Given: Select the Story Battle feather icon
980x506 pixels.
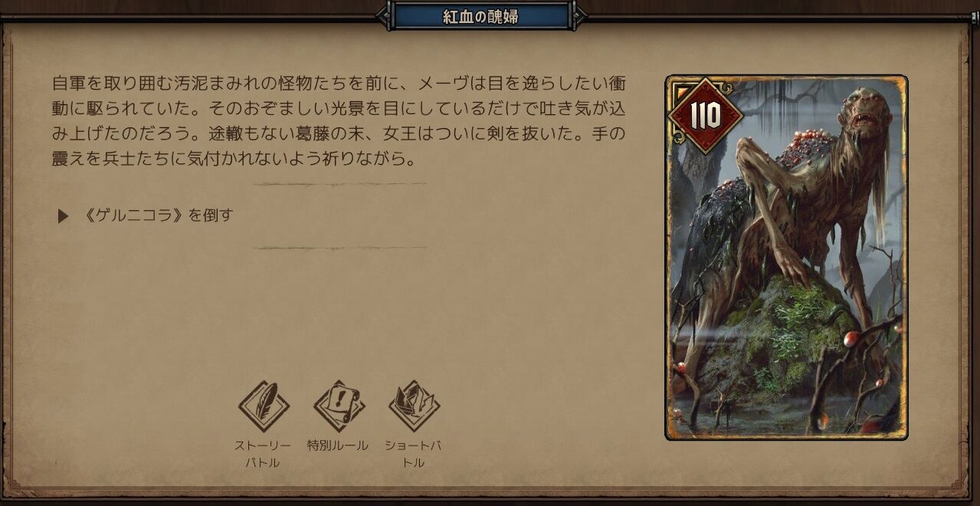Looking at the screenshot, I should [264, 406].
